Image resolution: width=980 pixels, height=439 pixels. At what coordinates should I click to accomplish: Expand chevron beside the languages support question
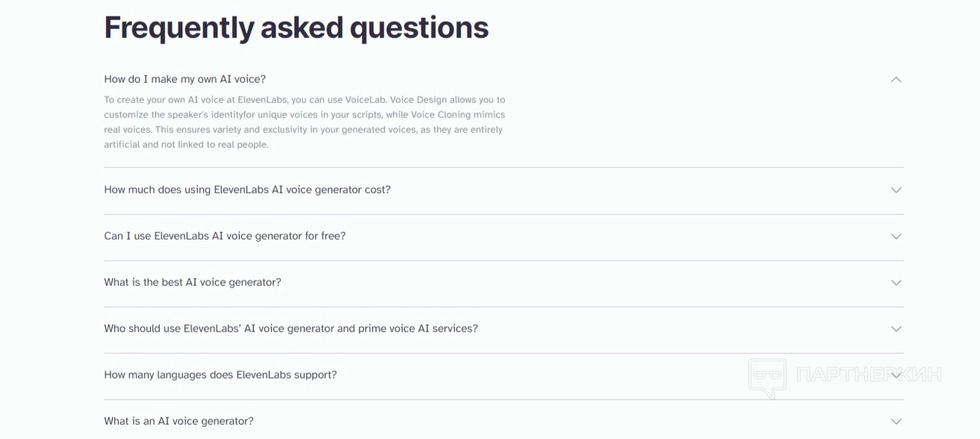coord(896,375)
